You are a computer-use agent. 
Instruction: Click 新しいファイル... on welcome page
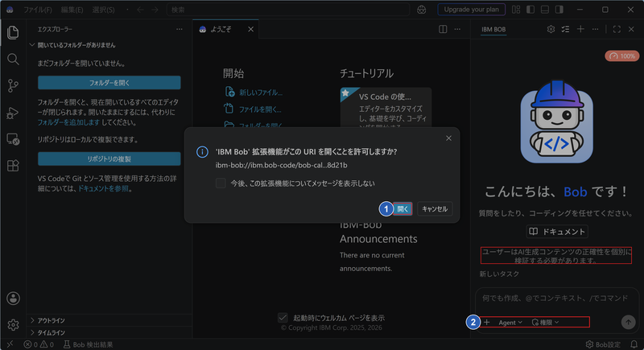click(x=254, y=93)
